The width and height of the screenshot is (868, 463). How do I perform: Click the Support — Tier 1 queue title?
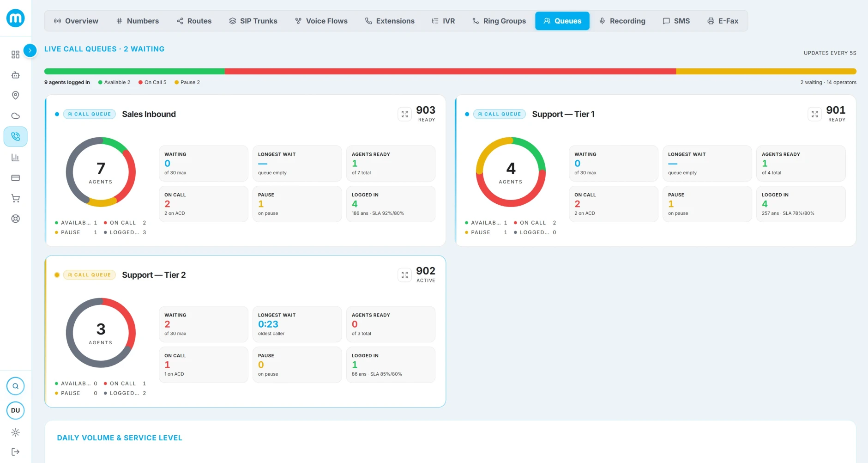pyautogui.click(x=563, y=114)
